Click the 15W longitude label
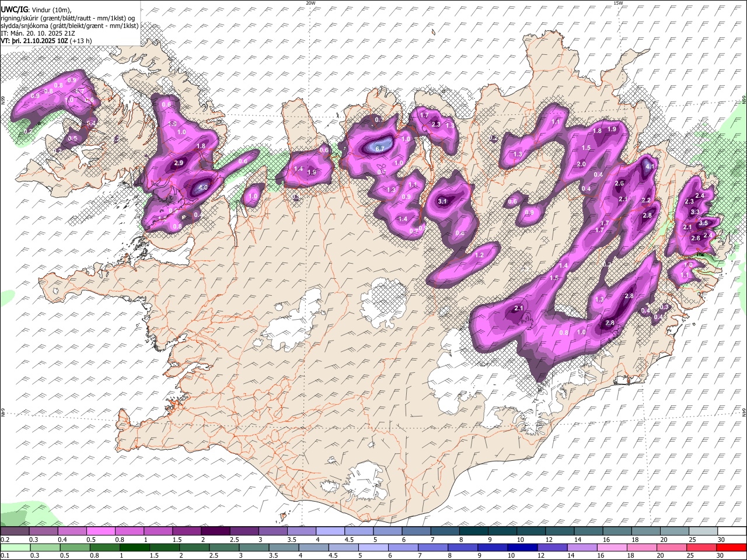The image size is (747, 560). 618,3
